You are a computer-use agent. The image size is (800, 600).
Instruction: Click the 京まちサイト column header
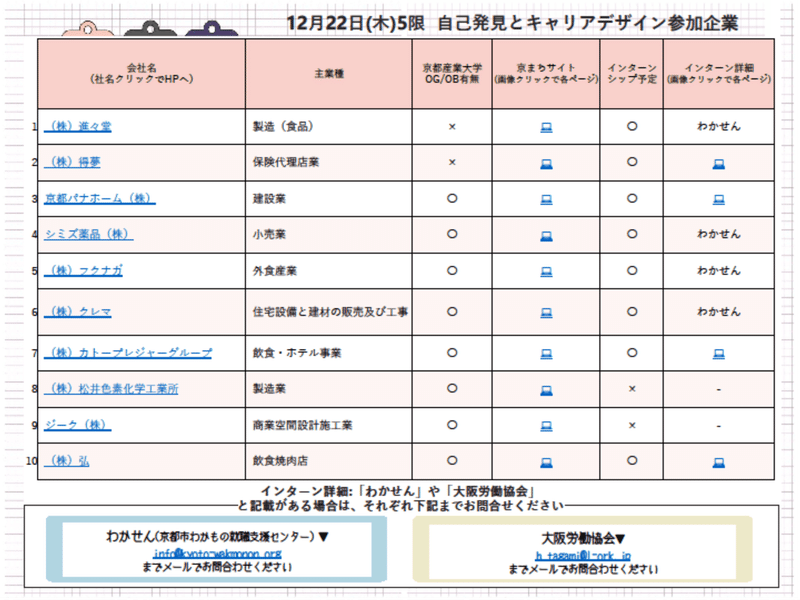[546, 73]
